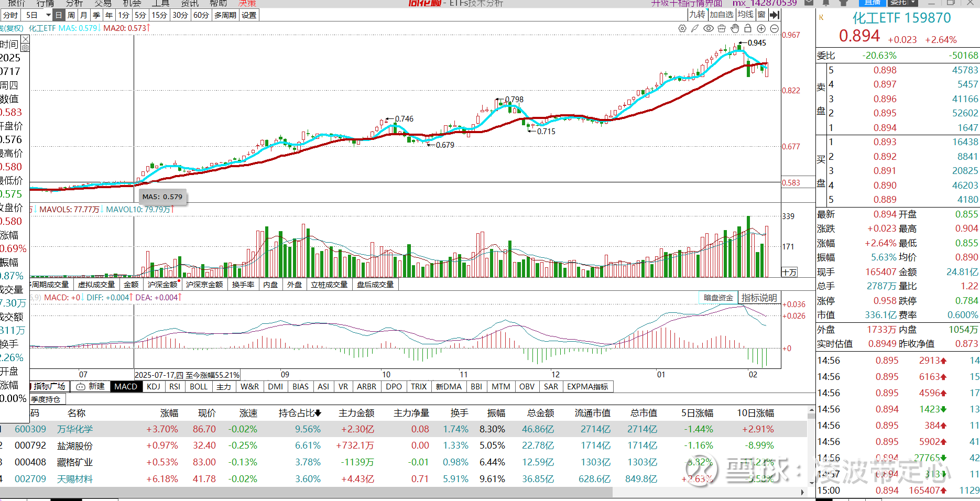This screenshot has width=980, height=501.
Task: Open the 资讯 menu
Action: point(190,3)
